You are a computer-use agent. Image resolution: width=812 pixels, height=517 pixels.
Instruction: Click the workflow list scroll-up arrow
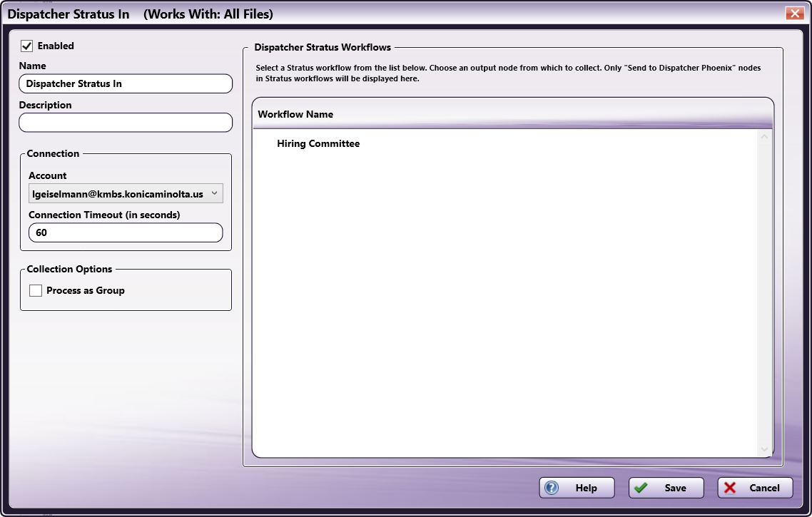764,137
